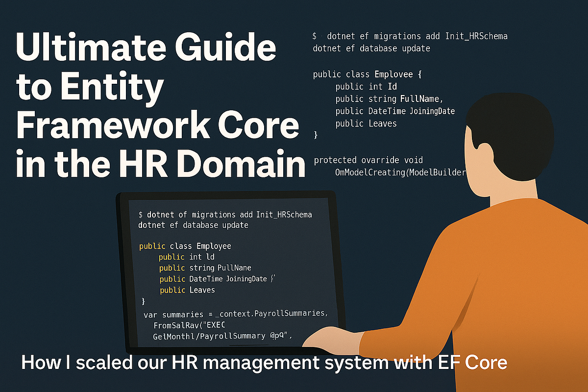
Task: Click "public string PullNane" on the laptop screen
Action: click(205, 268)
